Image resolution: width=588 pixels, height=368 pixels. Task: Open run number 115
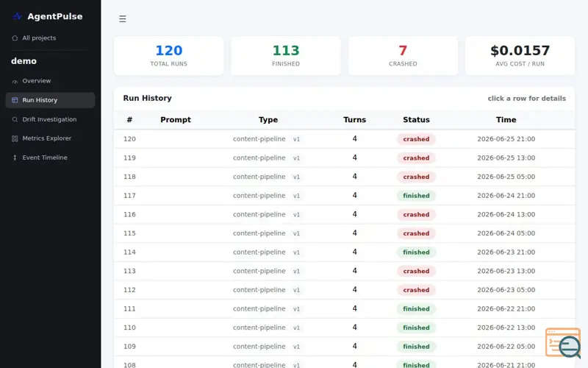(344, 233)
